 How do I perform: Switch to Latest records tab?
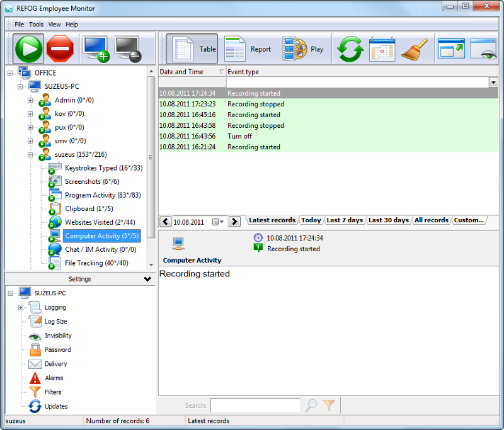tap(272, 220)
